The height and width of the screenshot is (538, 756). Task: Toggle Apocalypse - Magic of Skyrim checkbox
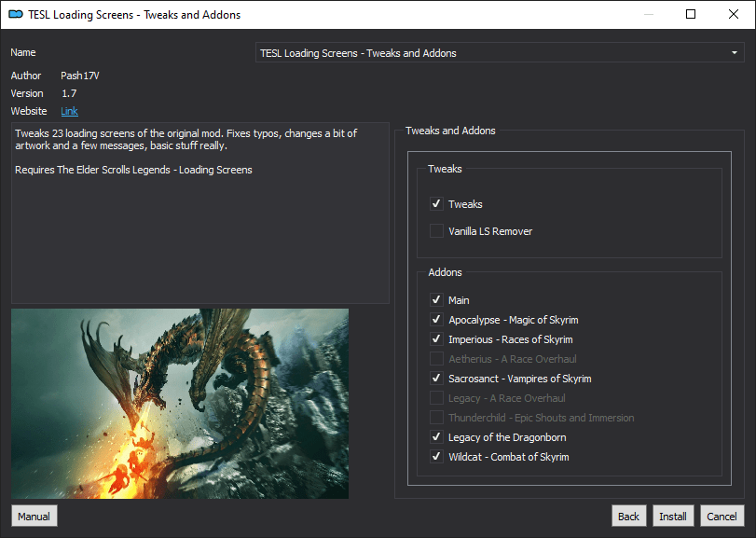click(x=436, y=320)
